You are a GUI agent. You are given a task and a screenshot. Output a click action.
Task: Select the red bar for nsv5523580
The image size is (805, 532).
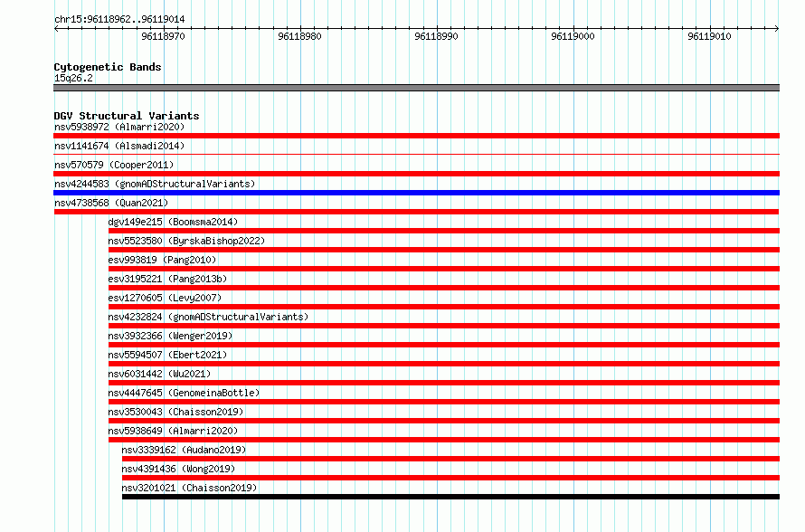(443, 250)
